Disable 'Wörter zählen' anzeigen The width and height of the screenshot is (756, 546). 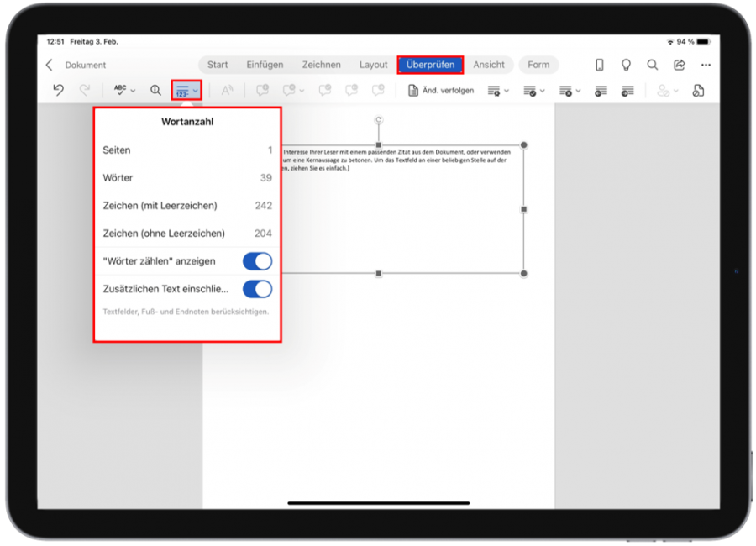[x=258, y=261]
